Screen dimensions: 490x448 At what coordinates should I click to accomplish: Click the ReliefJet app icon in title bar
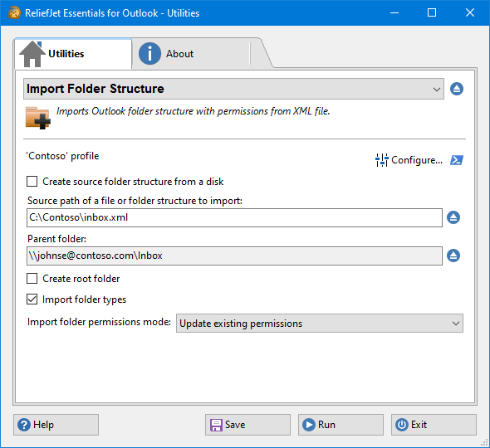tap(14, 12)
